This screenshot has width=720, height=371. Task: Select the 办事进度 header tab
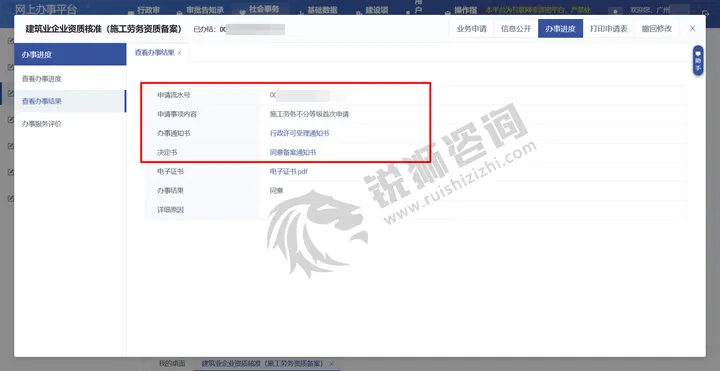[560, 28]
